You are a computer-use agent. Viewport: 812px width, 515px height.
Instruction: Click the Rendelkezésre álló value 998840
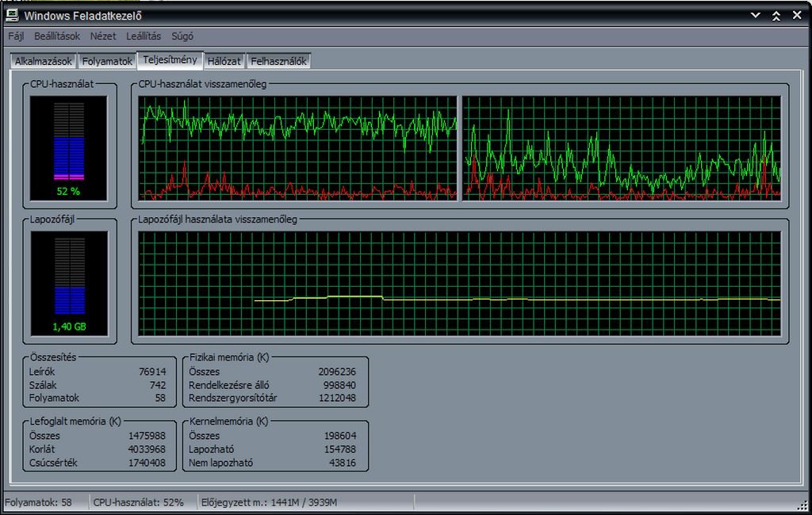(x=339, y=385)
